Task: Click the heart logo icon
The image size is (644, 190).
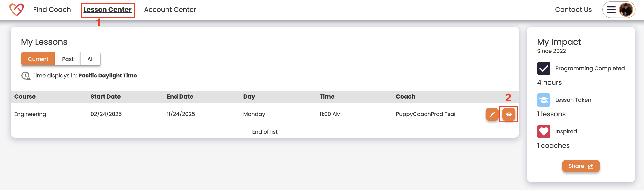Action: tap(16, 10)
